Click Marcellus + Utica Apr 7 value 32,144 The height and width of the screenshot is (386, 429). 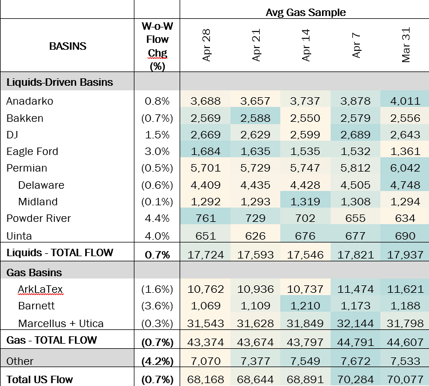click(355, 323)
